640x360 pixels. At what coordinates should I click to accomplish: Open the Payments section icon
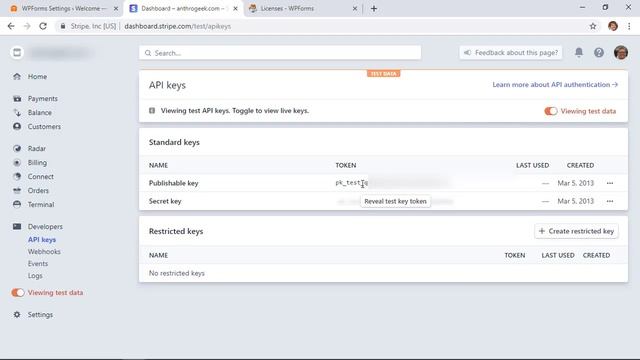point(17,98)
